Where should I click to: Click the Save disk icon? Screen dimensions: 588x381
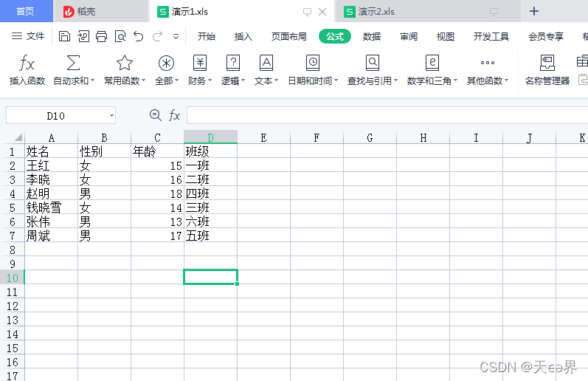[x=64, y=36]
